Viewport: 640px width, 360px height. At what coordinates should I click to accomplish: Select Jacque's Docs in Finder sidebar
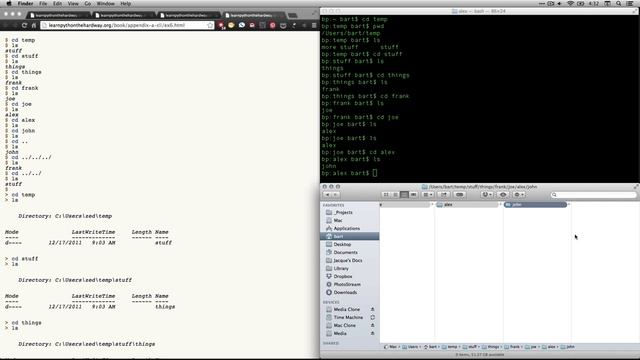pyautogui.click(x=350, y=260)
